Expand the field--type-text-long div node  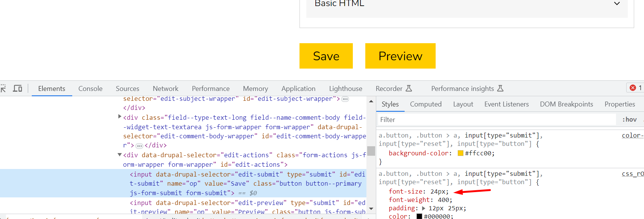point(119,117)
